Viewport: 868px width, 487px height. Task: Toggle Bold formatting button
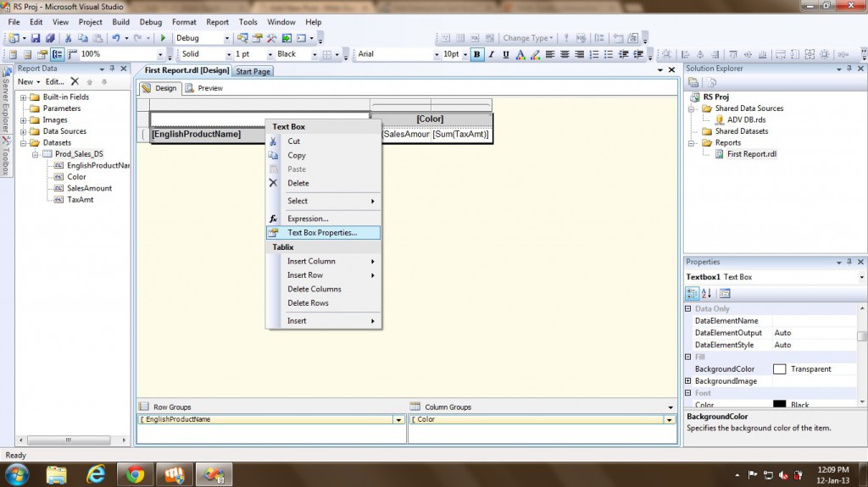pyautogui.click(x=477, y=54)
